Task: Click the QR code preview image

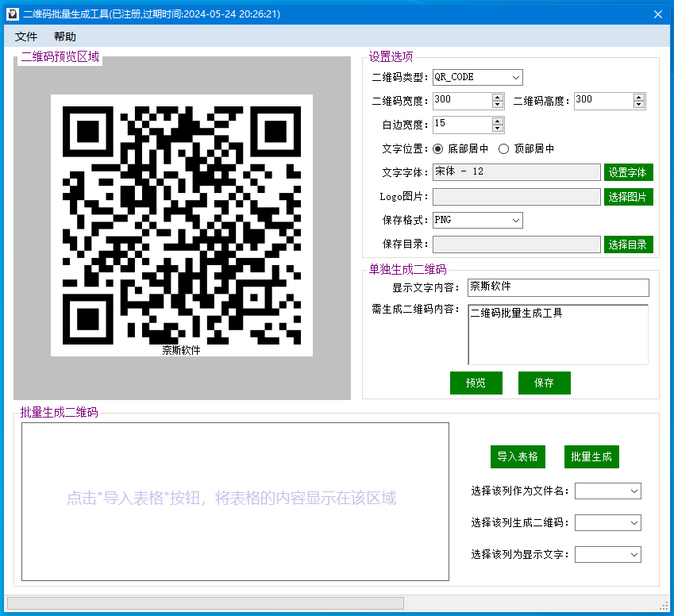Action: coord(181,225)
